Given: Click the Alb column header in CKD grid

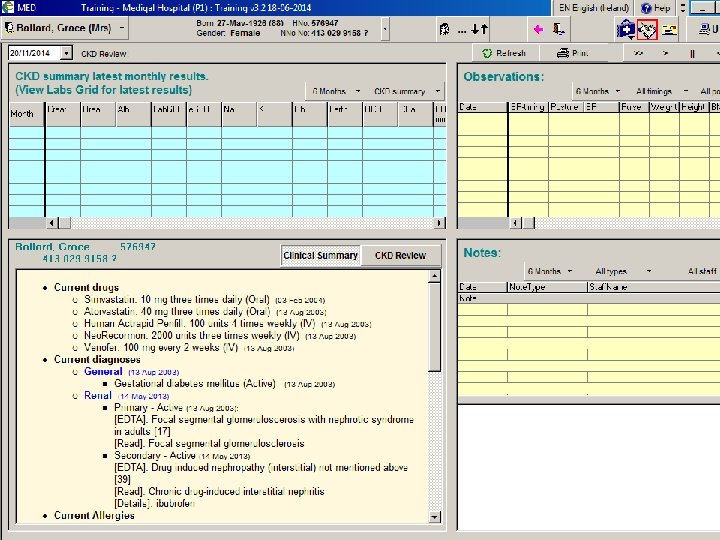Looking at the screenshot, I should click(x=133, y=114).
